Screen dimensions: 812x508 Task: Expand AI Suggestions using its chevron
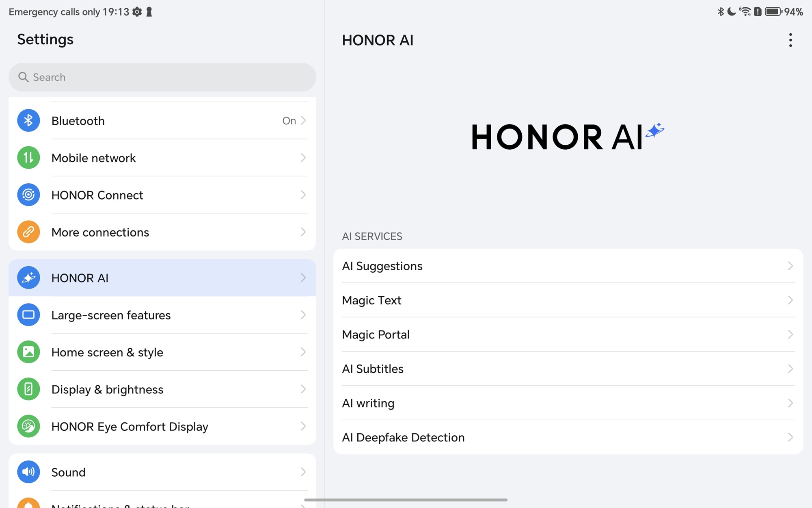coord(790,266)
